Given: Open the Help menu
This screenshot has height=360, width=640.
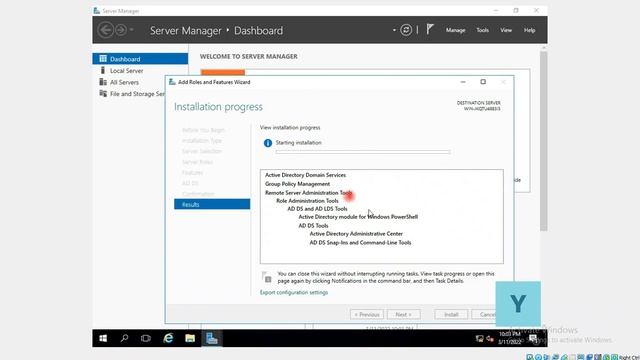Looking at the screenshot, I should (x=529, y=30).
